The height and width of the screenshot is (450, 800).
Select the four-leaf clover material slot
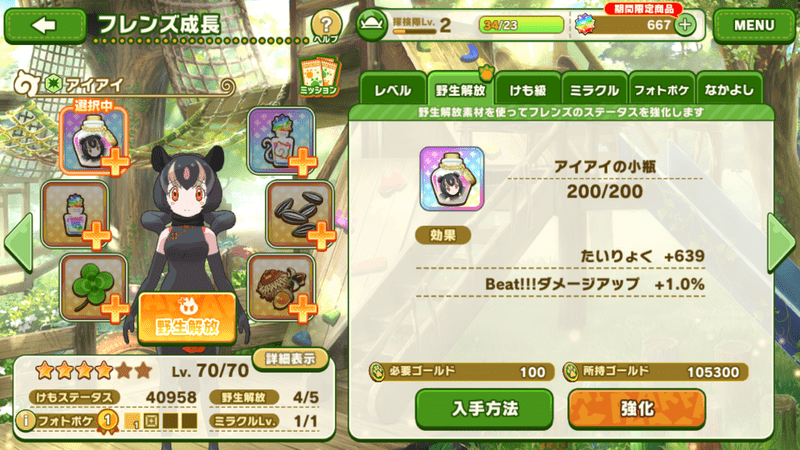(93, 287)
